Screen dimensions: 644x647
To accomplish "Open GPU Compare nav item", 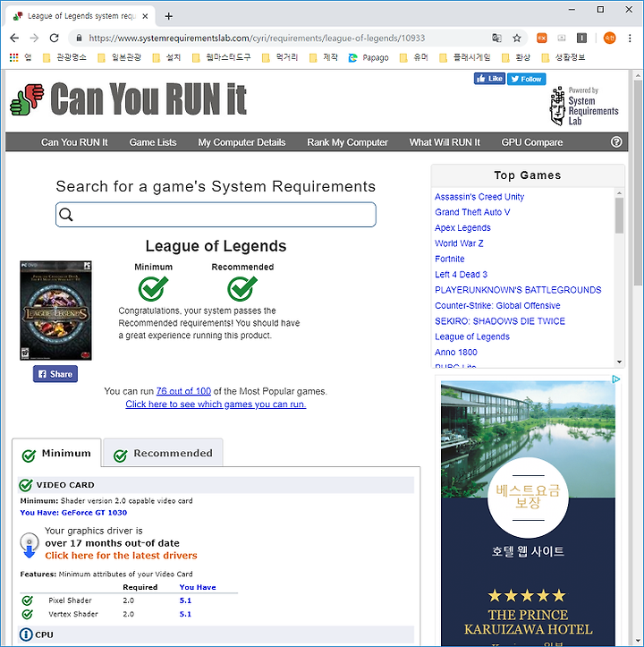I will point(532,142).
